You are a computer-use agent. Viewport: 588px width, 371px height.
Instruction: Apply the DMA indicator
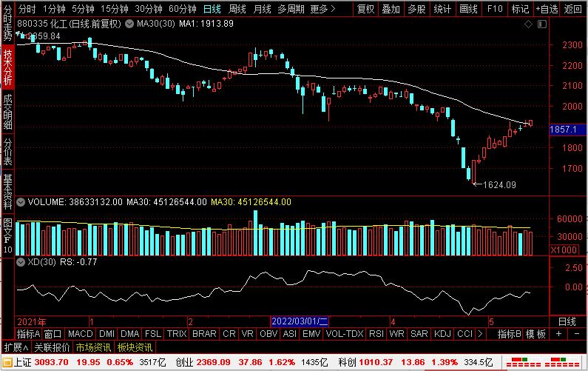click(x=129, y=333)
